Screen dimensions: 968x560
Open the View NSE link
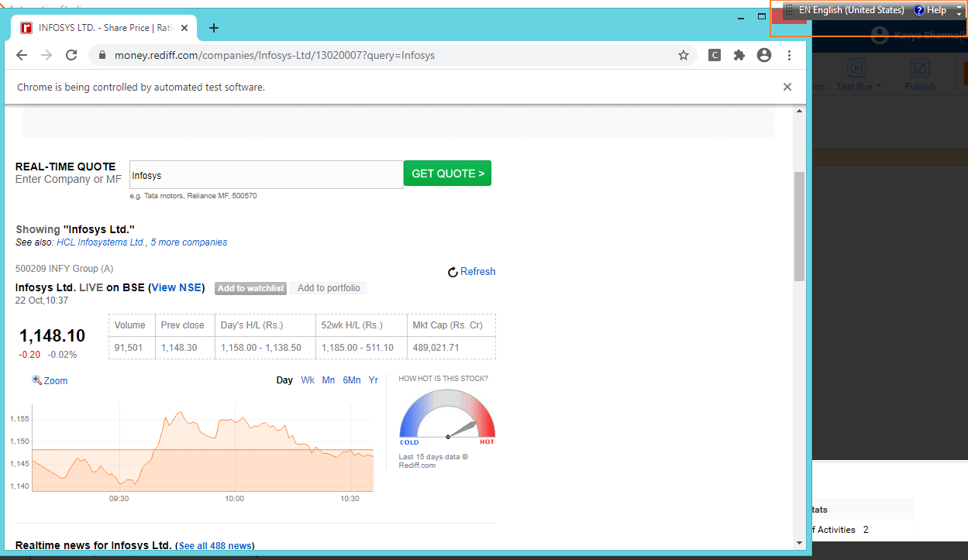click(x=177, y=287)
